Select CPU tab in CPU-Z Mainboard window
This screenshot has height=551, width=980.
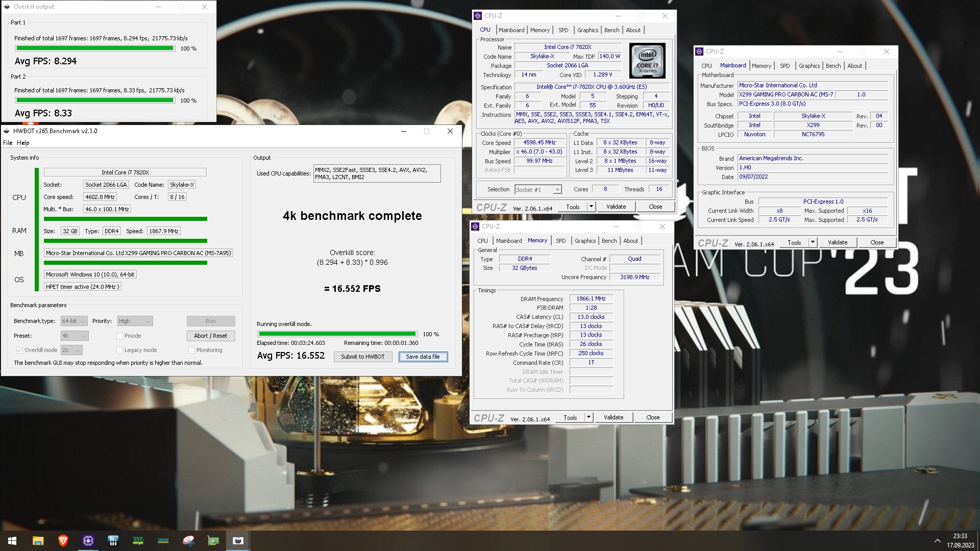[706, 66]
